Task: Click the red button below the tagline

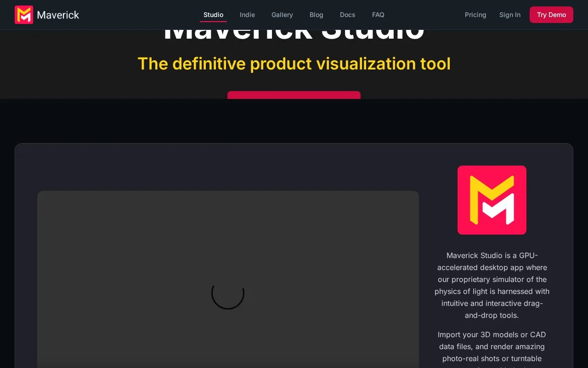Action: [294, 95]
